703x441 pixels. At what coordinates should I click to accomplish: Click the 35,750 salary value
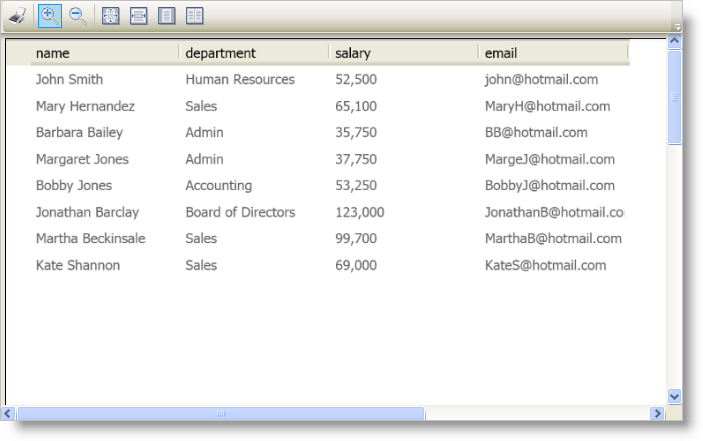[x=356, y=133]
